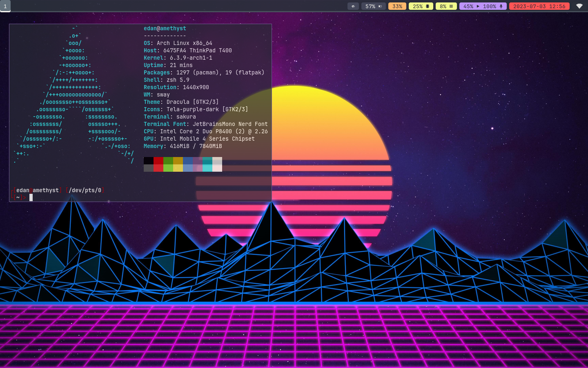Click the 'edan@amethyst' text in the shell prompt

pyautogui.click(x=38, y=190)
